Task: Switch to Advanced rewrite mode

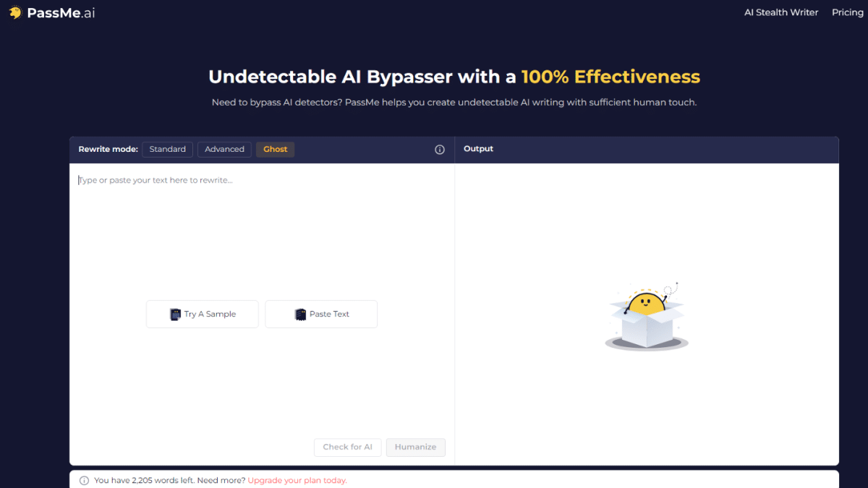Action: pos(224,149)
